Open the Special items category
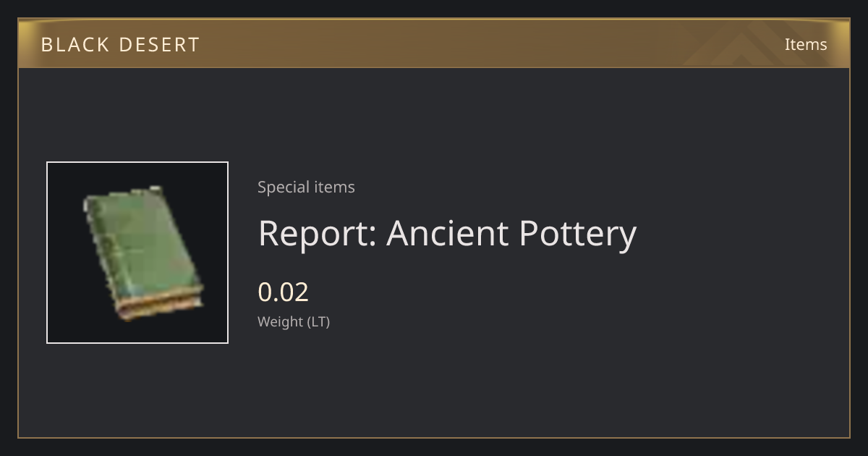Screen dimensions: 868x456 click(x=306, y=187)
